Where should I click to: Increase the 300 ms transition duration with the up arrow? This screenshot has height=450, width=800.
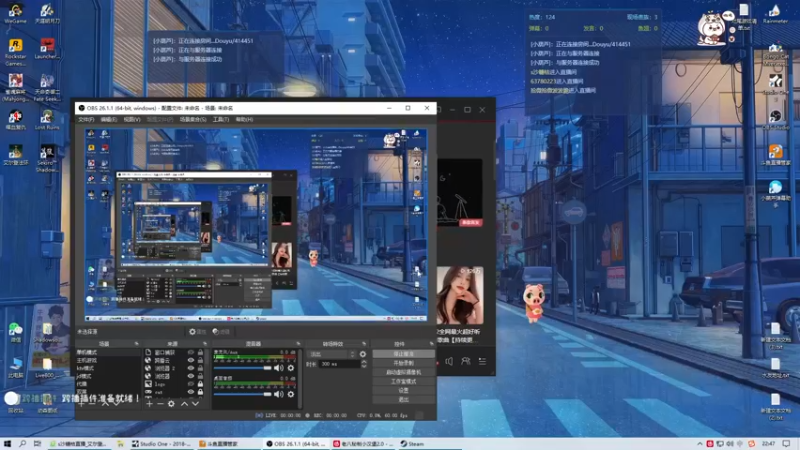coord(364,362)
